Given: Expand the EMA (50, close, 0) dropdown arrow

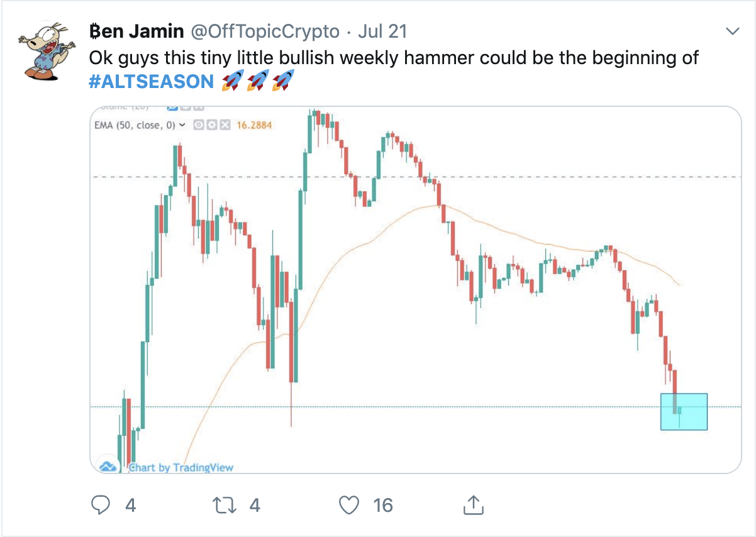Looking at the screenshot, I should 182,125.
